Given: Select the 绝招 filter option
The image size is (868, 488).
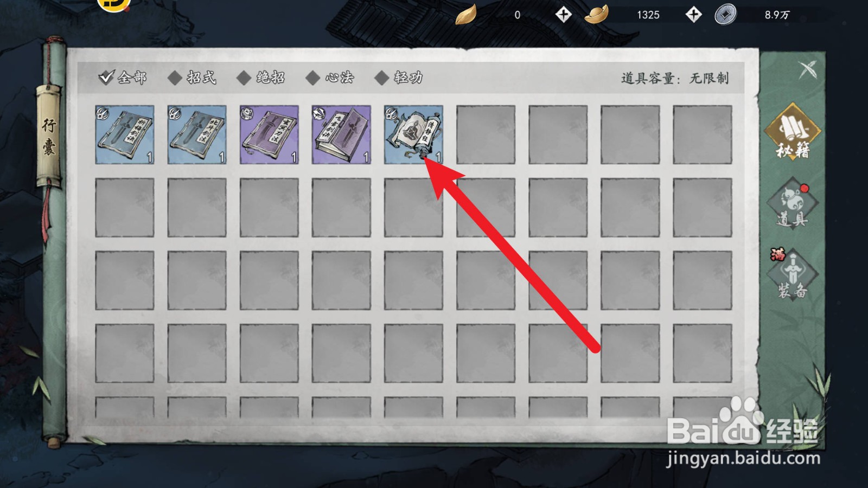Looking at the screenshot, I should [x=261, y=78].
